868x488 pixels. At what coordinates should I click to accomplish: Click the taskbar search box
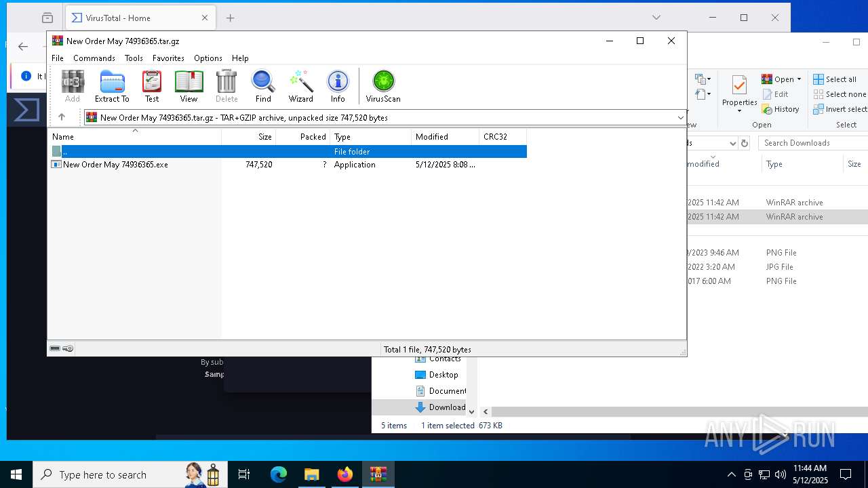pyautogui.click(x=129, y=474)
